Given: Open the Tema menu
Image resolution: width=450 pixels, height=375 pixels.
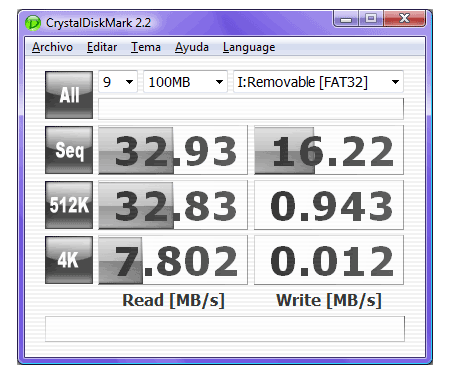Looking at the screenshot, I should 146,47.
